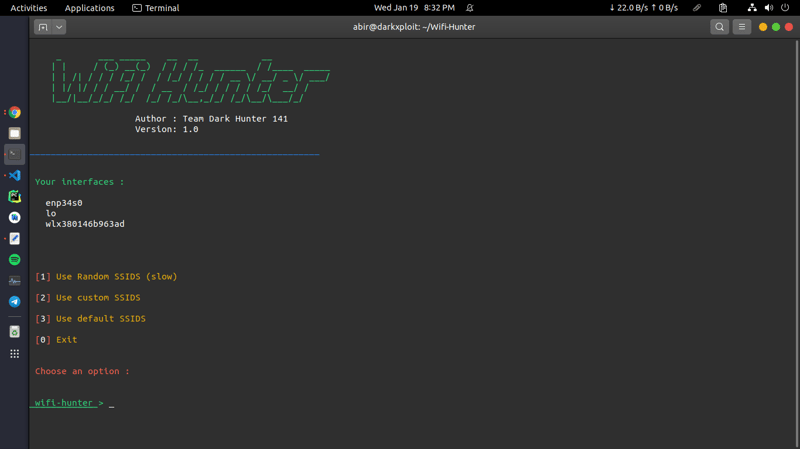Open Spotify from the dock
Image resolution: width=800 pixels, height=449 pixels.
tap(15, 260)
